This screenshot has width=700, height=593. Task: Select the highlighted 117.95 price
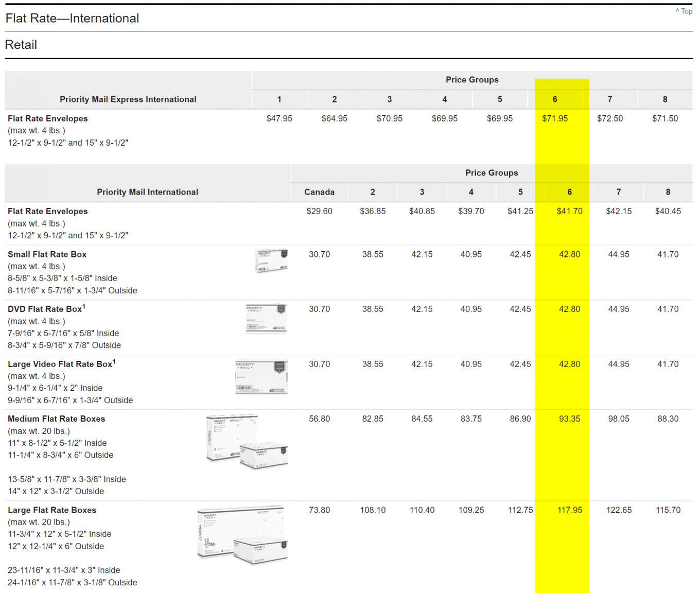(570, 510)
